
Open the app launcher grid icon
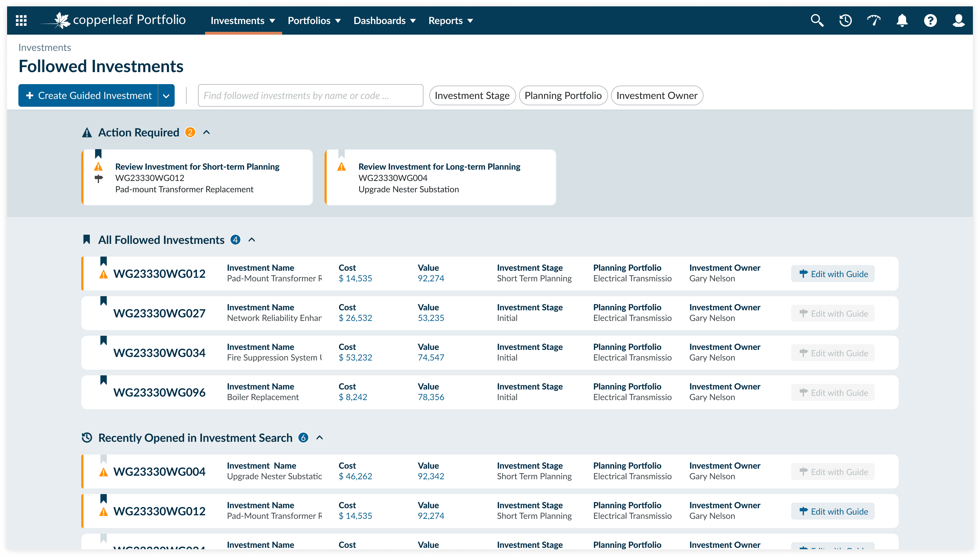tap(21, 20)
